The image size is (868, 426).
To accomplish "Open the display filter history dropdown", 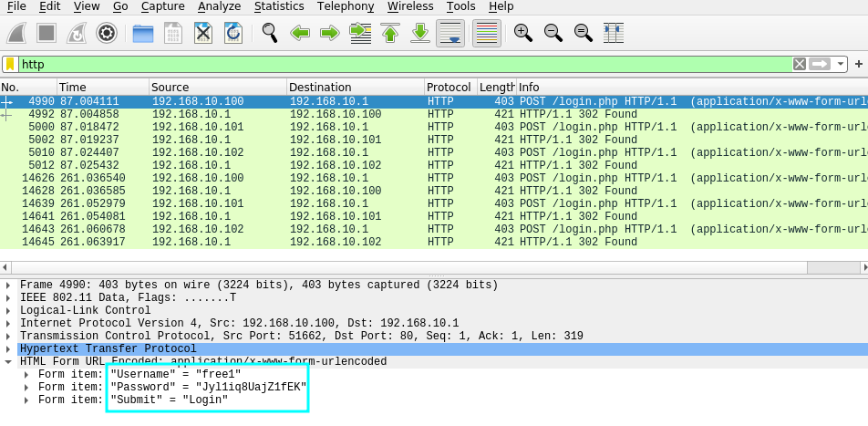I will click(841, 64).
